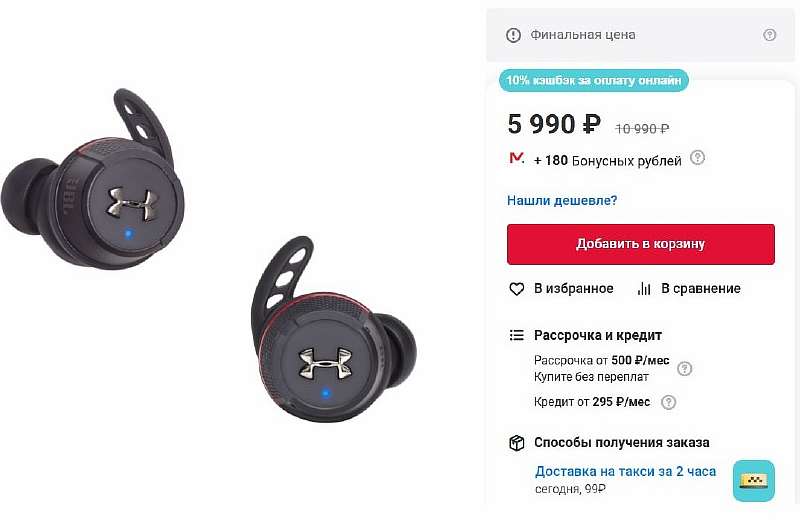The height and width of the screenshot is (530, 800).
Task: Open the Нашли дешевле? link
Action: pos(562,200)
